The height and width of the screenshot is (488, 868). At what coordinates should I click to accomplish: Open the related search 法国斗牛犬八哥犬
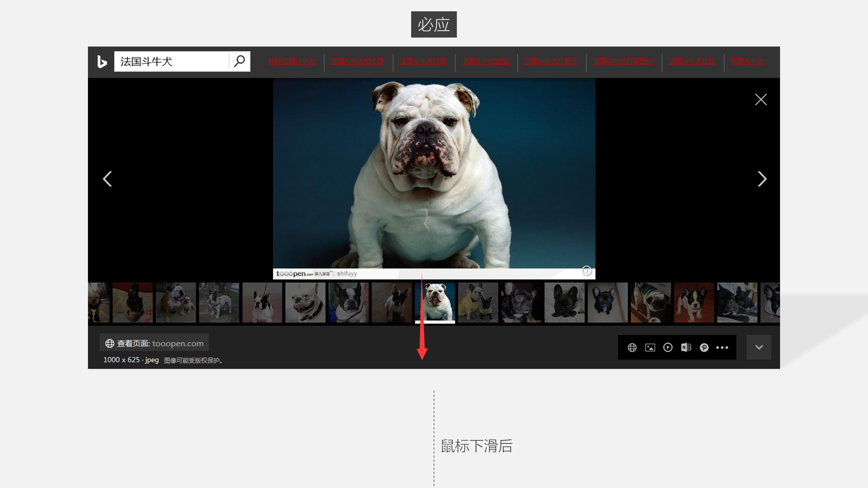(551, 61)
